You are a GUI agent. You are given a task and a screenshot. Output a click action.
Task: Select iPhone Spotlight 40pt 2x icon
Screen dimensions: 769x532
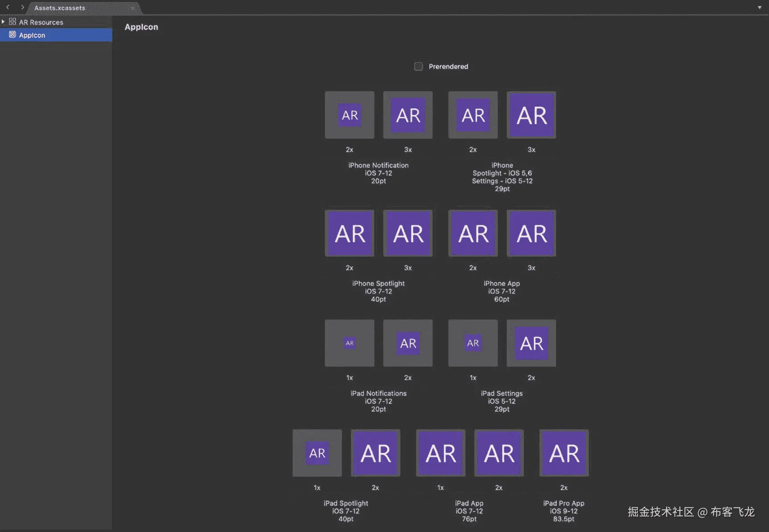click(350, 233)
